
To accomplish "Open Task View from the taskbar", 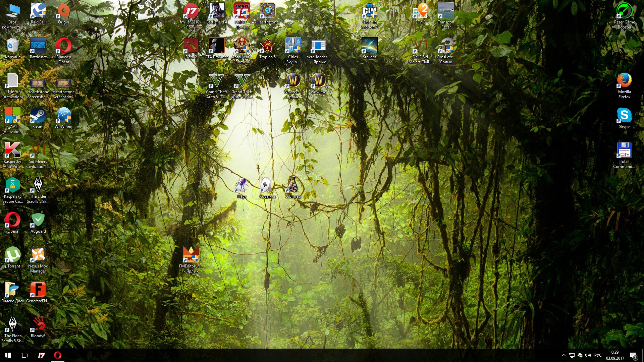I will pos(24,355).
